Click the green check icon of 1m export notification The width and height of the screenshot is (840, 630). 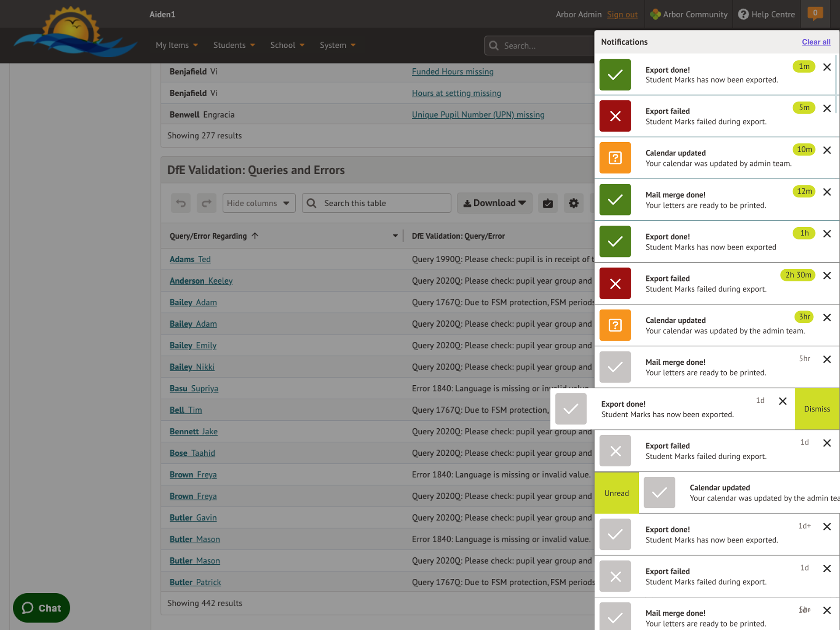pyautogui.click(x=615, y=75)
